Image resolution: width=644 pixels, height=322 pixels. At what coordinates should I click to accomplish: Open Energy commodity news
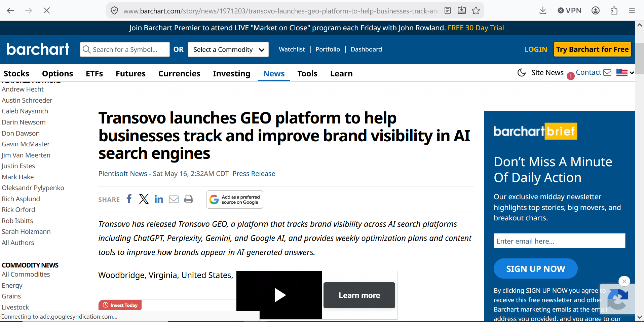click(x=12, y=285)
